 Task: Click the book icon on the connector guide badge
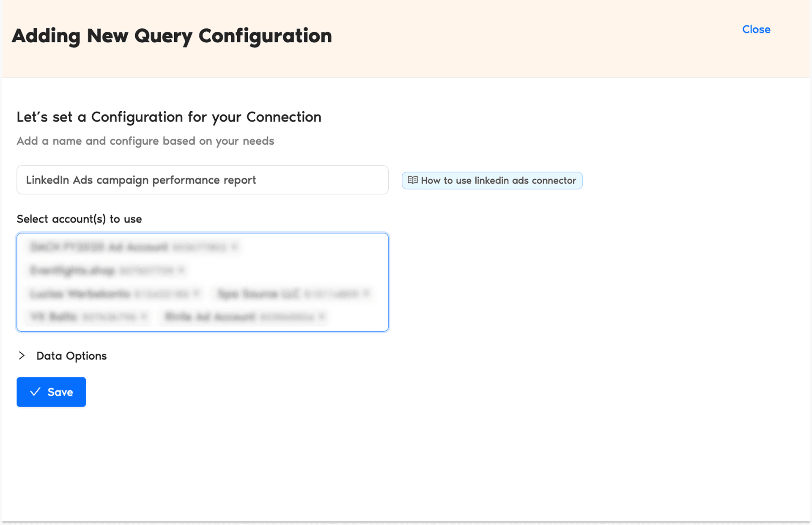pyautogui.click(x=412, y=180)
